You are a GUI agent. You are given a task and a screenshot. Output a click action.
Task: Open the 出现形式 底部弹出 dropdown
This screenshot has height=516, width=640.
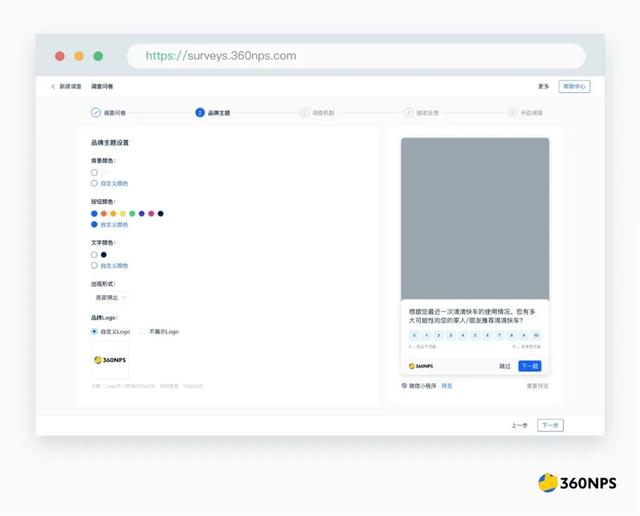click(x=111, y=298)
